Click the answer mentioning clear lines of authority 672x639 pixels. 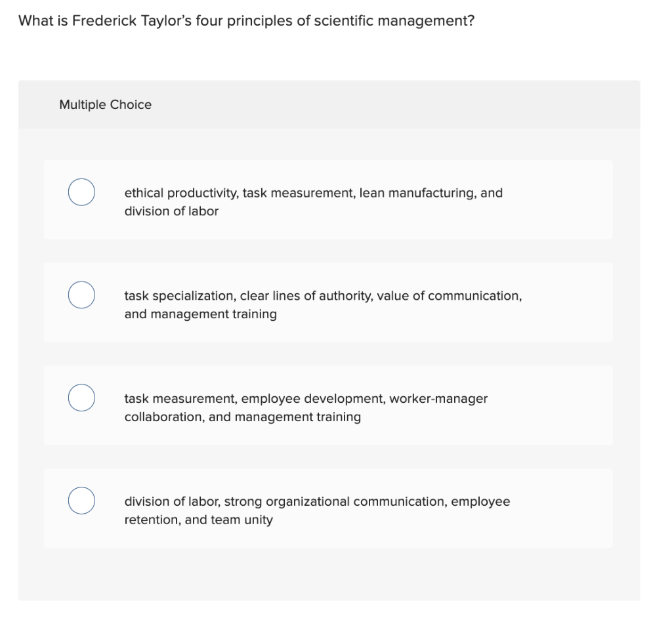(x=323, y=304)
